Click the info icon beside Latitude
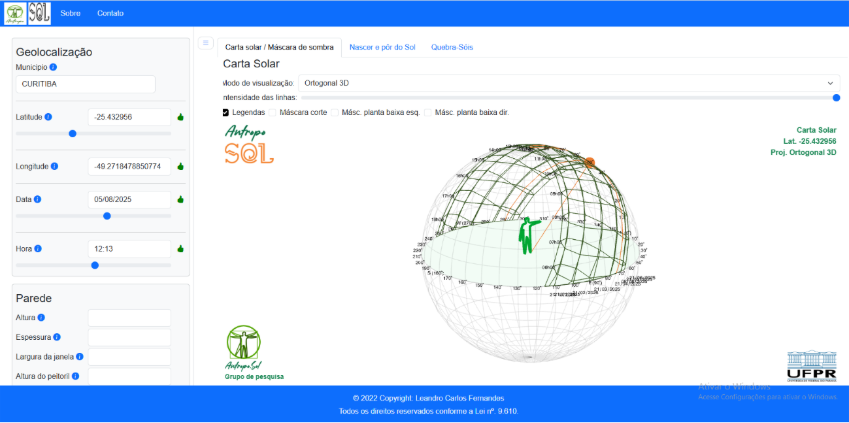 (x=48, y=117)
